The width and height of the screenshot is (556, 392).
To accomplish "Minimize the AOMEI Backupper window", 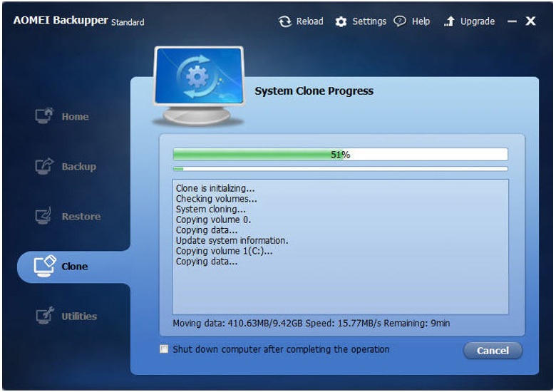I will [x=512, y=21].
